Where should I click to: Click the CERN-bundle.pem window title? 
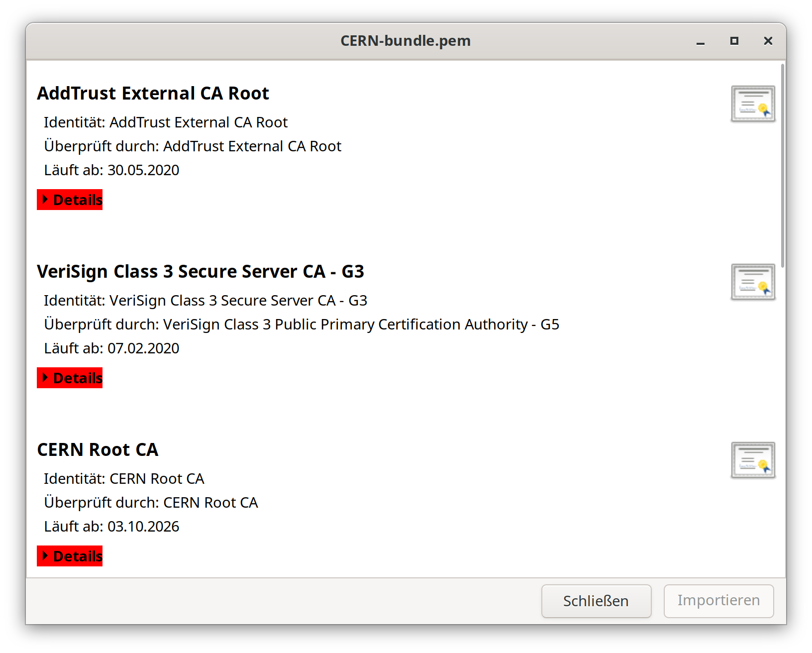(x=406, y=41)
